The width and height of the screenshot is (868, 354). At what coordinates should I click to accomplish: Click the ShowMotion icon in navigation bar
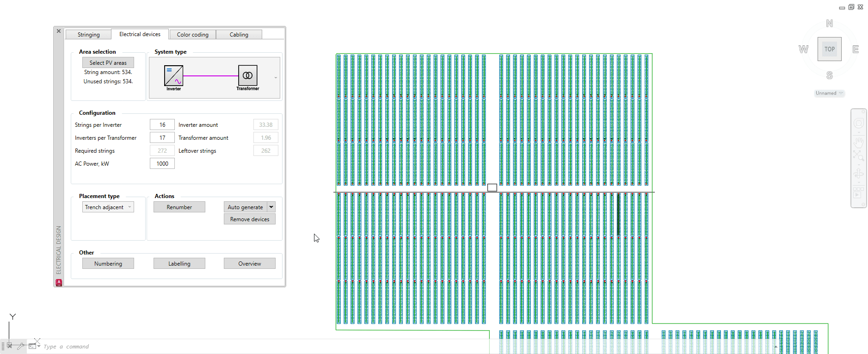coord(859,193)
